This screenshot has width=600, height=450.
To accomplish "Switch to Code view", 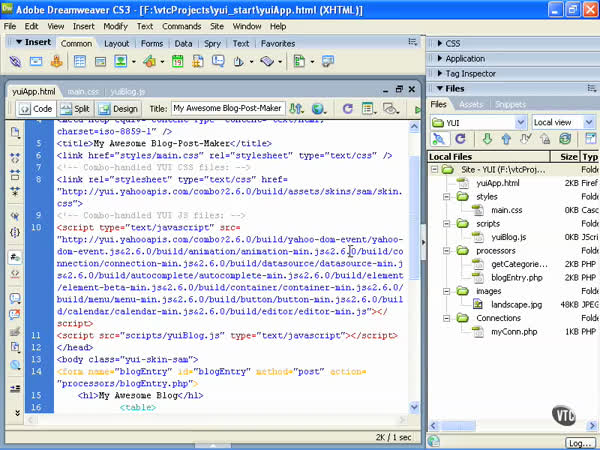I will (33, 108).
